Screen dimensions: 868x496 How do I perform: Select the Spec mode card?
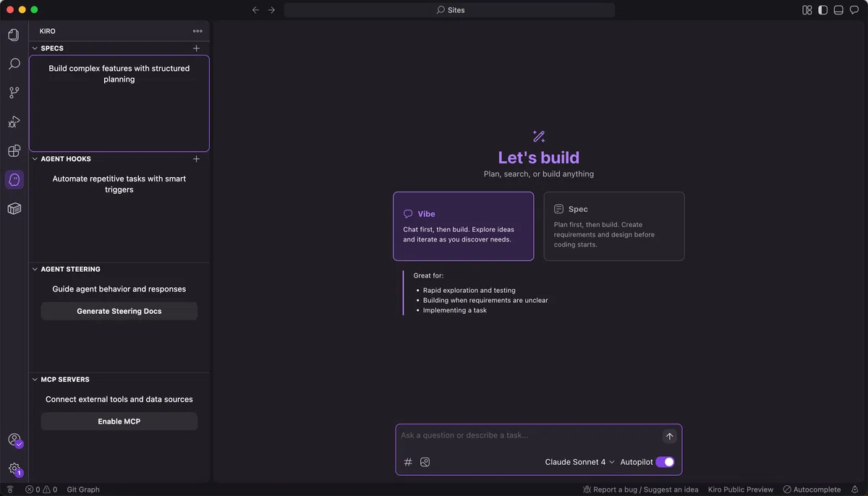coord(614,226)
